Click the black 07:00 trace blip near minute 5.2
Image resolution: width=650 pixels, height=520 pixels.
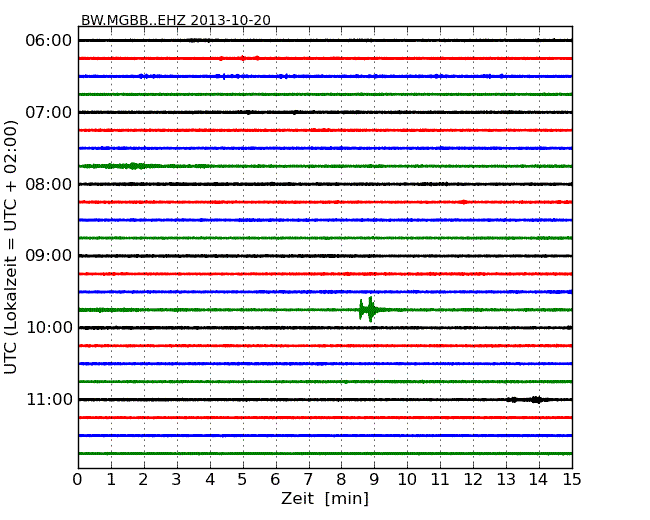pyautogui.click(x=248, y=112)
